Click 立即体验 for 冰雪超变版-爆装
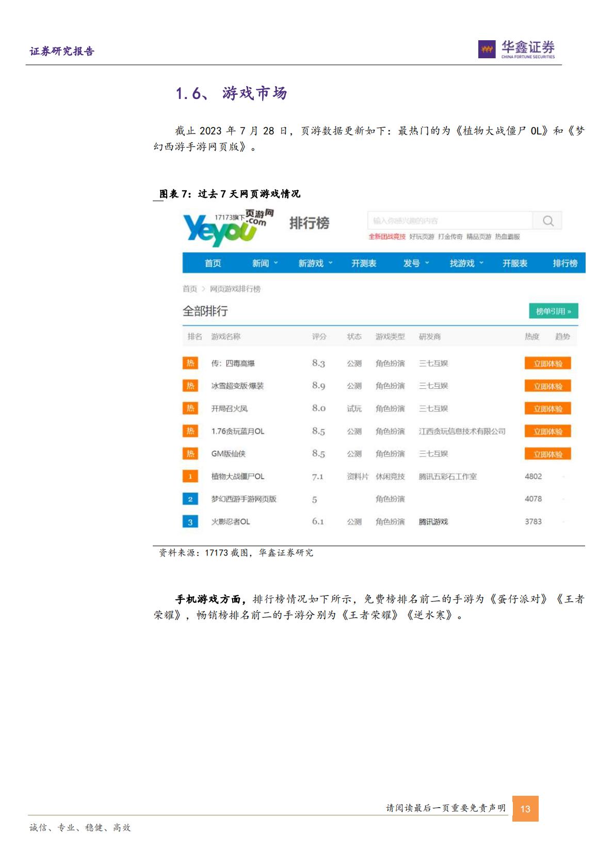 click(x=548, y=386)
